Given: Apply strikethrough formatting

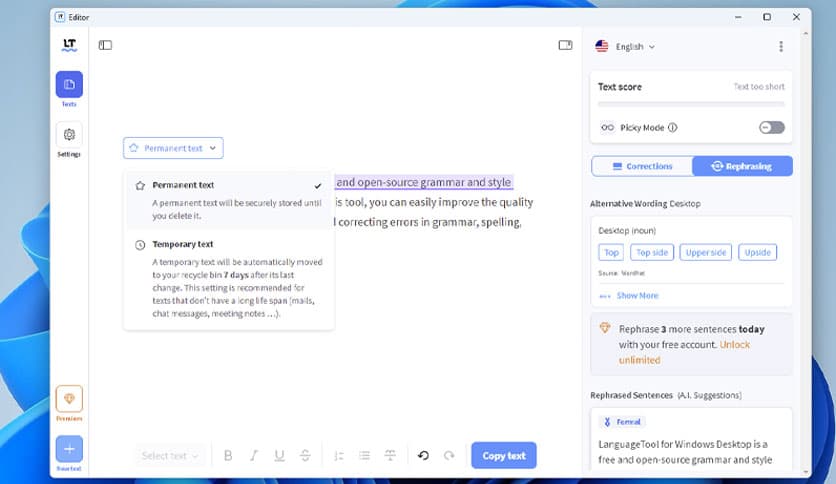Looking at the screenshot, I should coord(305,455).
